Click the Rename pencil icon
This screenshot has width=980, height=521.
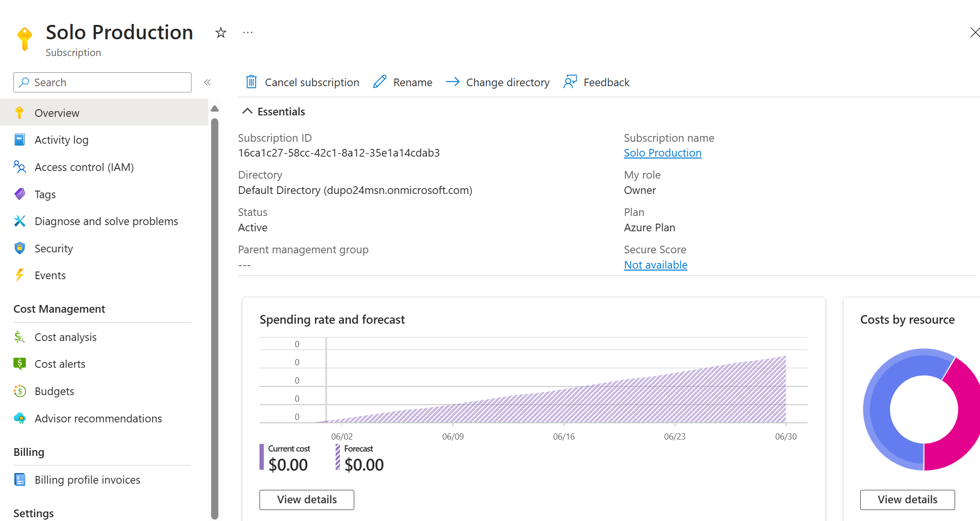(380, 82)
